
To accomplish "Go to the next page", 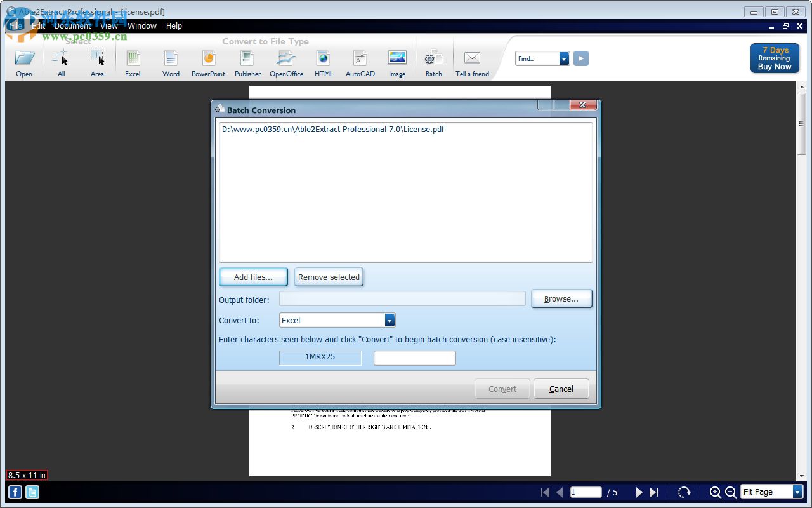I will point(639,492).
